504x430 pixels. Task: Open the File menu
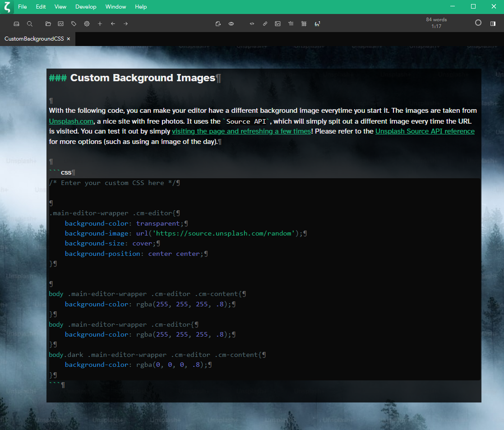(x=23, y=7)
